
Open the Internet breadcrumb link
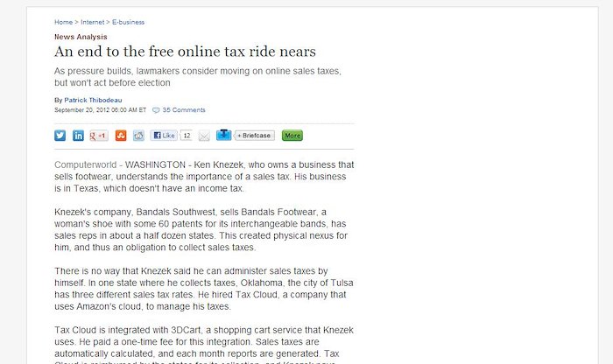pos(93,22)
